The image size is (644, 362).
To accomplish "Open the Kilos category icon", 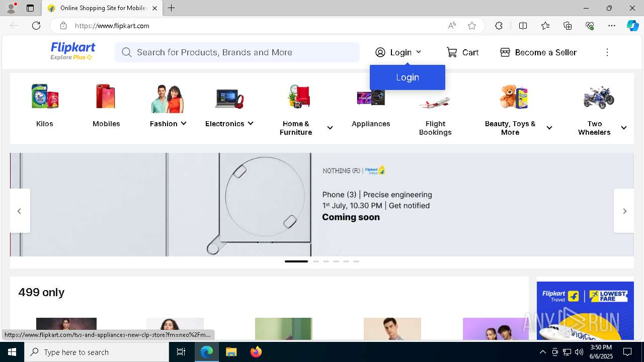I will coord(45,97).
